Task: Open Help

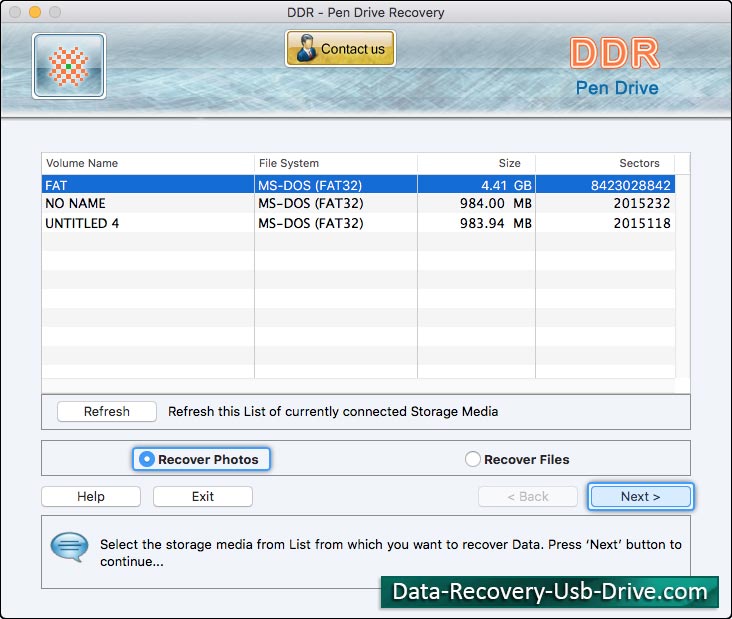Action: click(x=91, y=496)
